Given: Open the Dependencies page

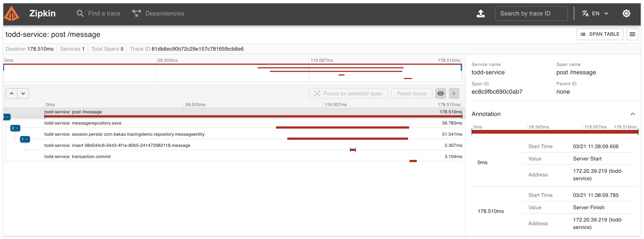Looking at the screenshot, I should click(158, 14).
